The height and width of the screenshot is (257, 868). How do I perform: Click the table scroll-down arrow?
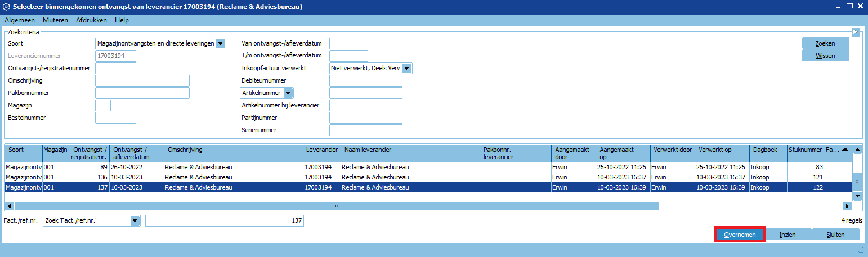857,196
